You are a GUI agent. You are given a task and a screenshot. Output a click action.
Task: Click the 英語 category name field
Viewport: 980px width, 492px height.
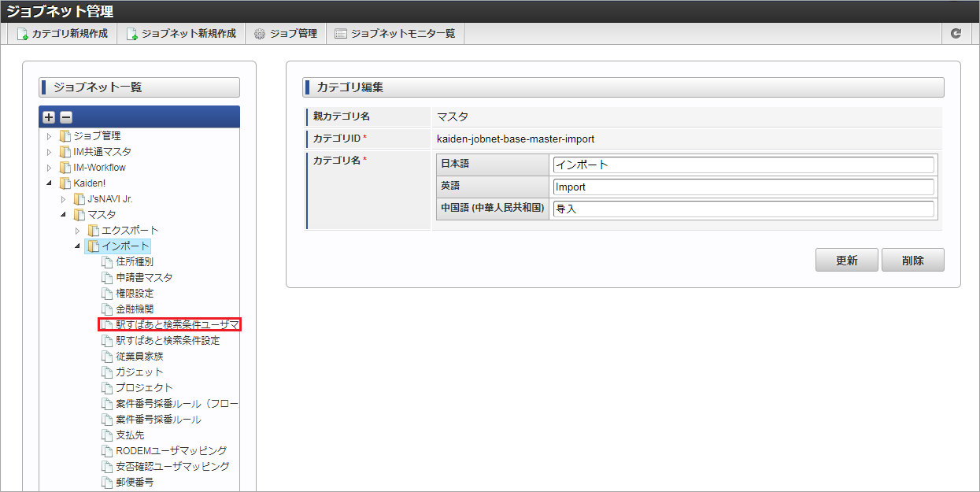(744, 187)
